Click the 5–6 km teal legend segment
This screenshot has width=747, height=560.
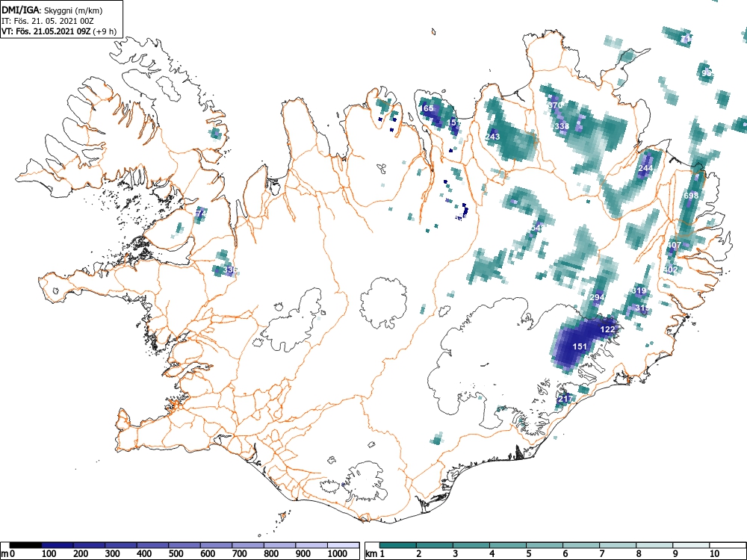click(x=545, y=544)
